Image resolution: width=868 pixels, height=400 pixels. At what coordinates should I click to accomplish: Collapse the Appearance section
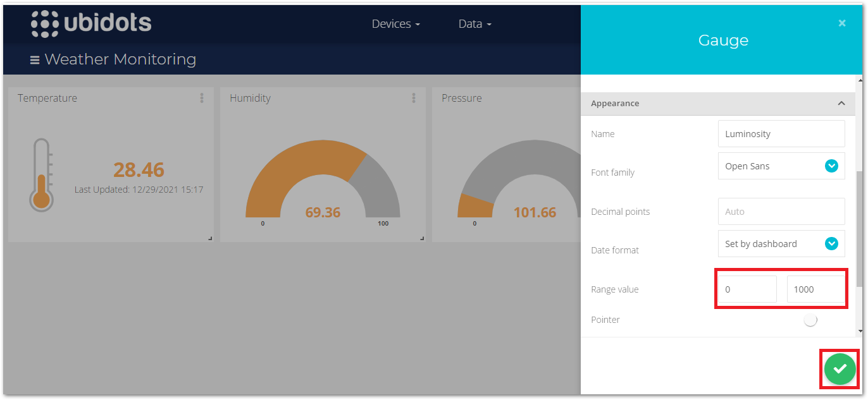tap(841, 103)
